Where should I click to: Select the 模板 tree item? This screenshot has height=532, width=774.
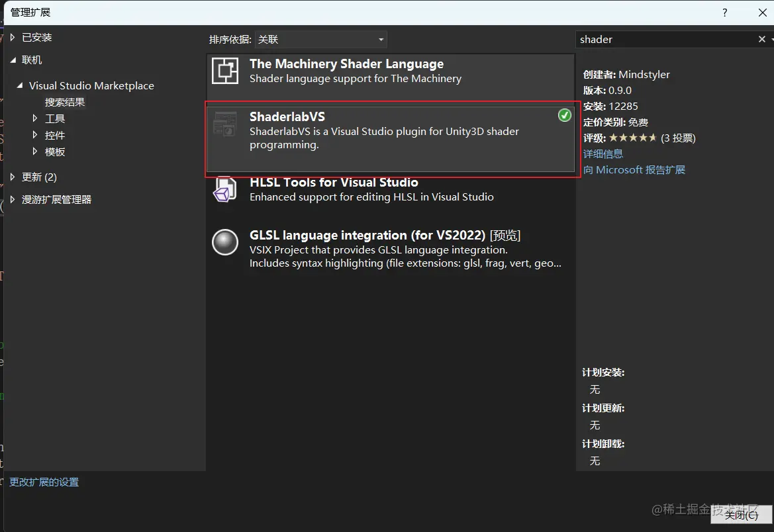point(55,152)
